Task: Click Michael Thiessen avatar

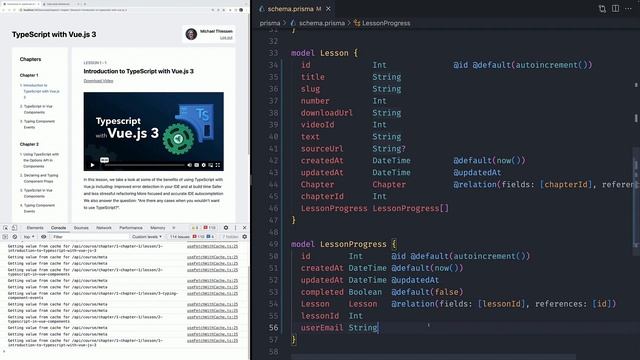Action: point(191,34)
